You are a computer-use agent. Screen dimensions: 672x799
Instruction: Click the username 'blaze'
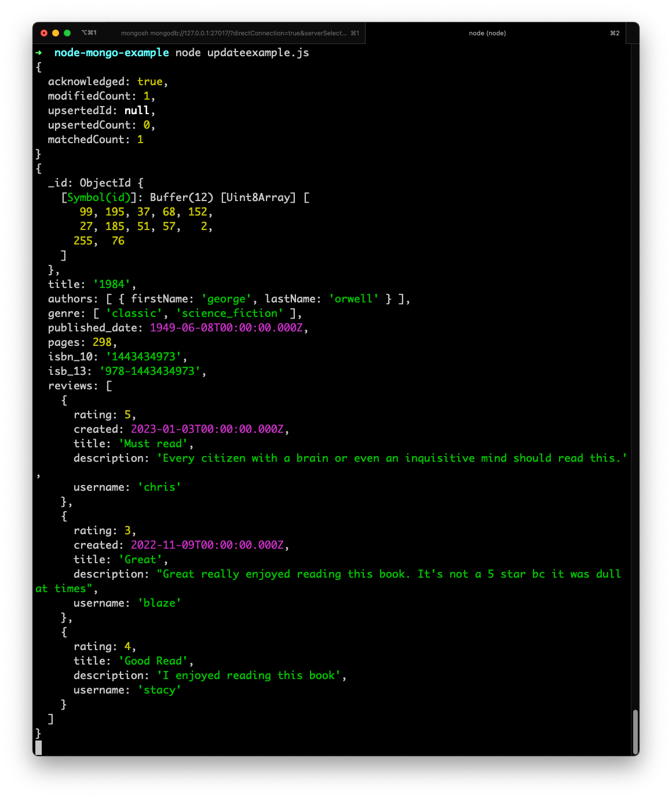tap(159, 603)
